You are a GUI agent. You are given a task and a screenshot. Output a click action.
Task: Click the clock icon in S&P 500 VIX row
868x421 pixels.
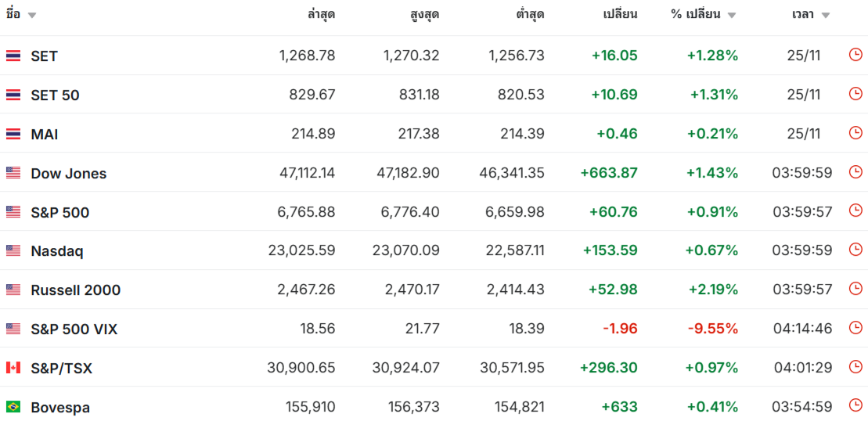[855, 328]
